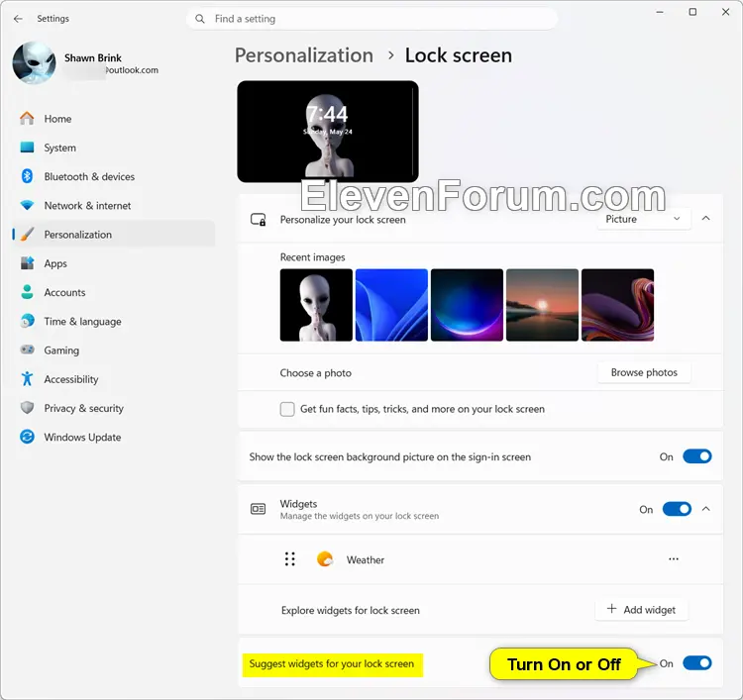Select Network & internet
Viewport: 743px width, 700px height.
pyautogui.click(x=113, y=205)
